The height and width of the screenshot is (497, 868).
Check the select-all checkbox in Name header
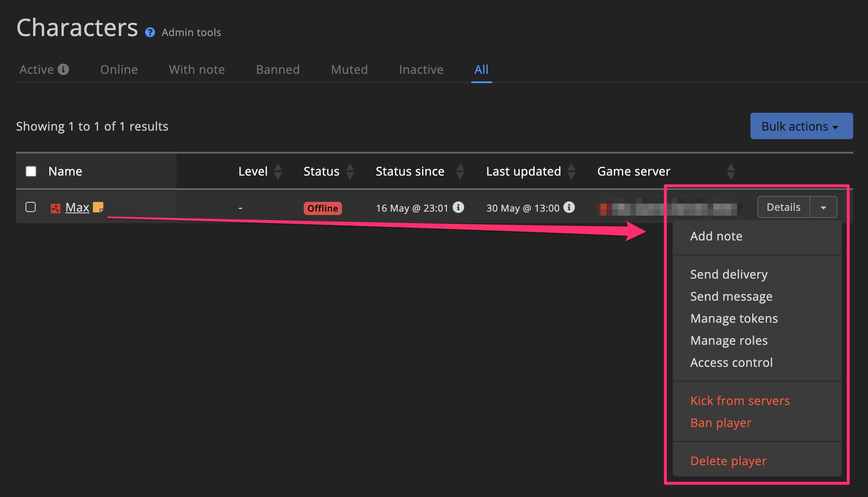[x=31, y=171]
